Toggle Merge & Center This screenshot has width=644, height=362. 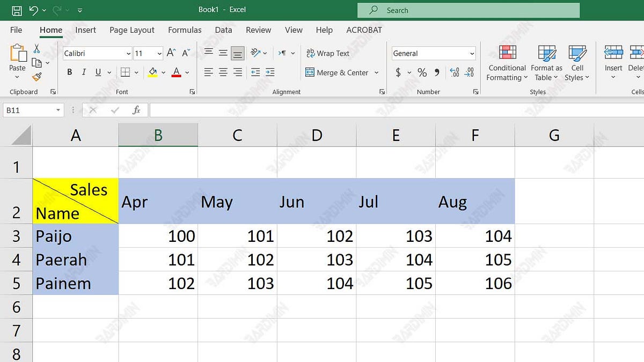point(338,72)
